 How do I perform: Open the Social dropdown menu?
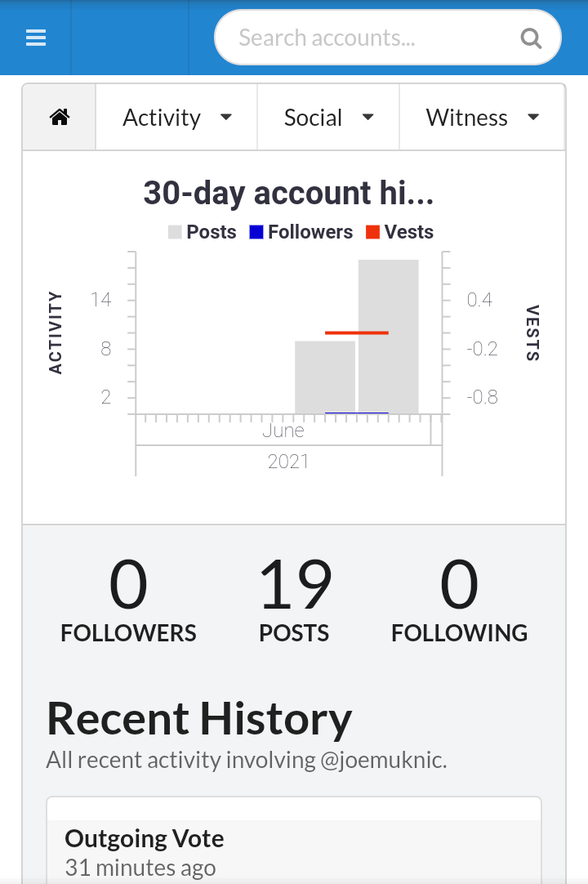(328, 118)
